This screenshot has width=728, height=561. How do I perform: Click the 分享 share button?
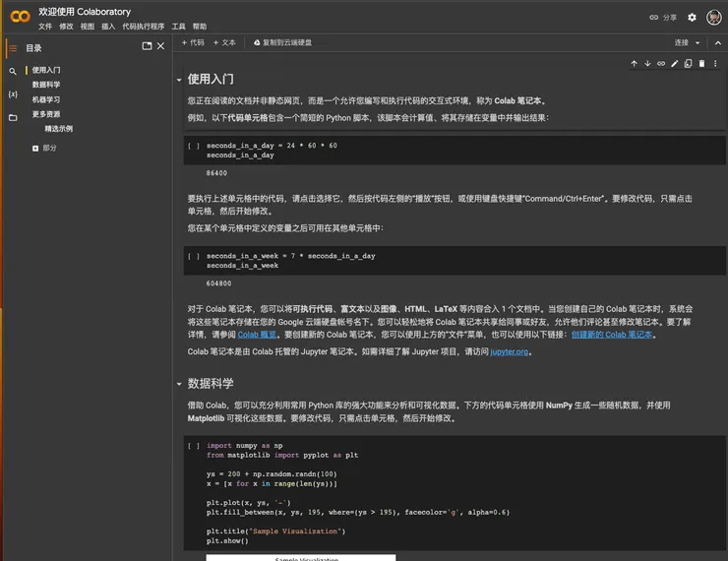point(663,17)
